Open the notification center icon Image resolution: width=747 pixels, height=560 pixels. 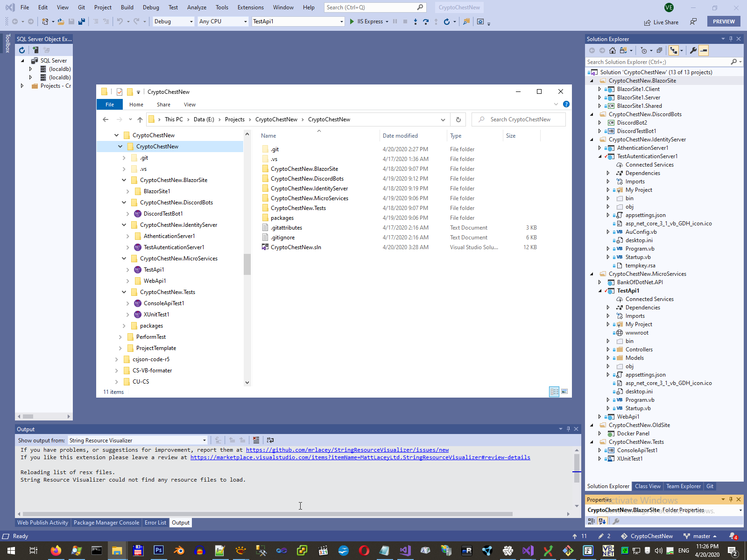(733, 551)
